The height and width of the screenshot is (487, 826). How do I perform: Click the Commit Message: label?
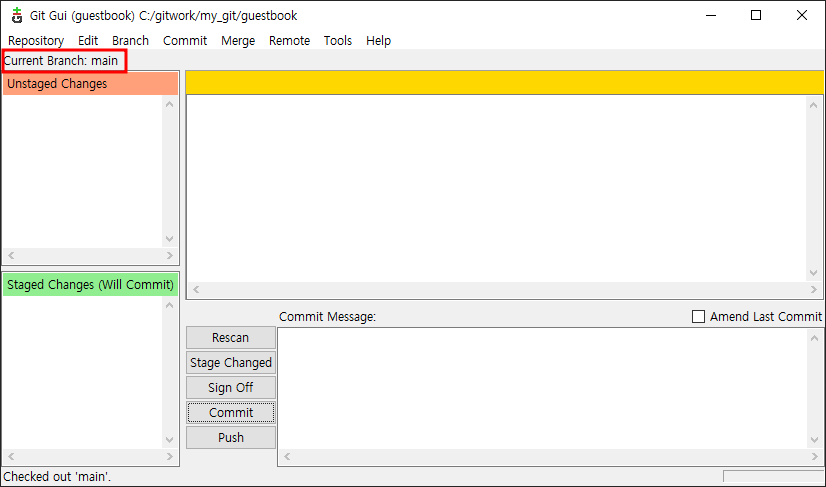(328, 317)
